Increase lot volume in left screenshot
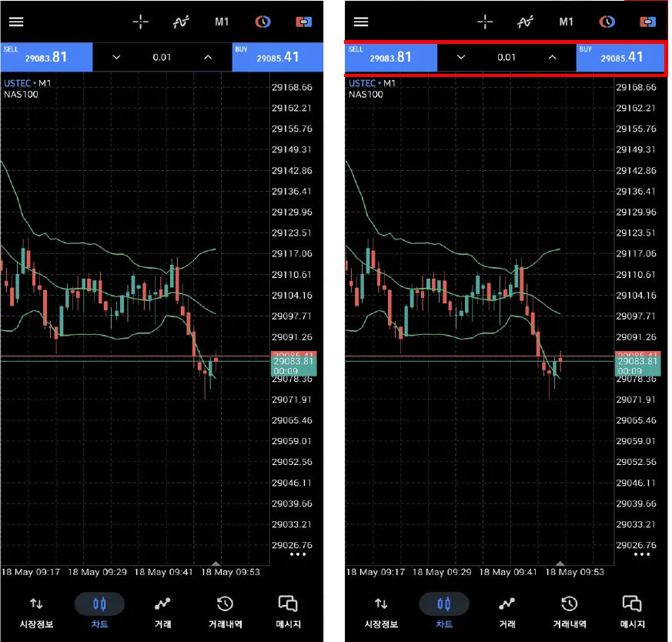672x642 pixels. (x=208, y=57)
